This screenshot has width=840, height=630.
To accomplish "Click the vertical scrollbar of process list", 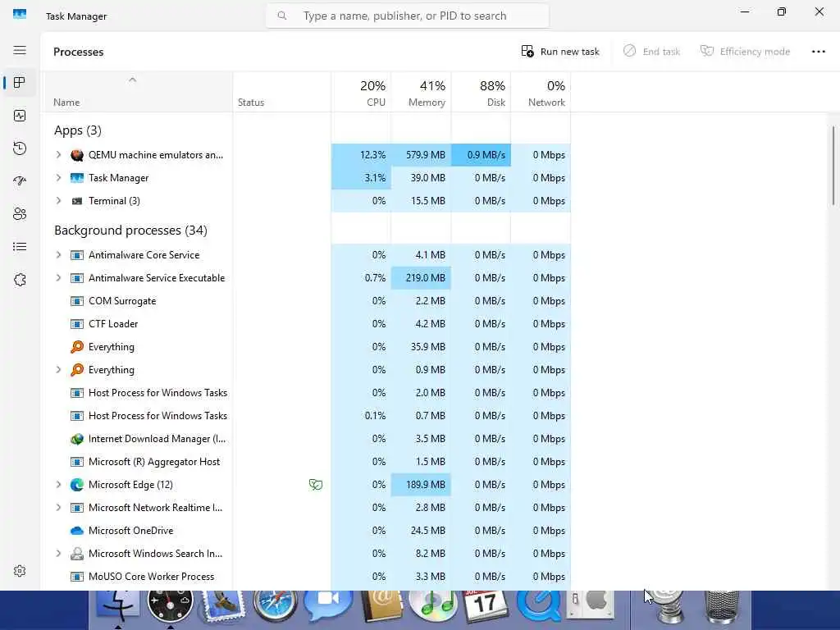I will tap(833, 165).
